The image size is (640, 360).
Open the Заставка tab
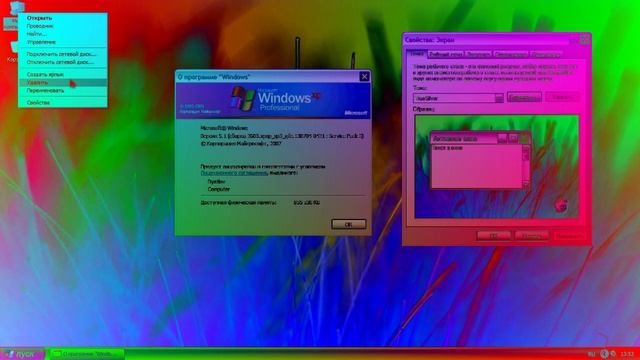[478, 54]
